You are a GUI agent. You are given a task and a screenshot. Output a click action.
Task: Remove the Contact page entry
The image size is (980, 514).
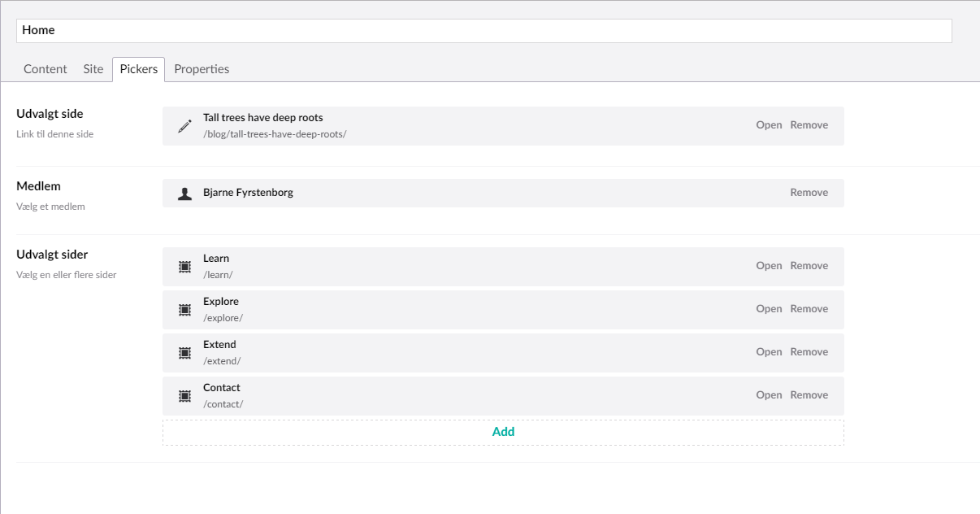click(809, 395)
